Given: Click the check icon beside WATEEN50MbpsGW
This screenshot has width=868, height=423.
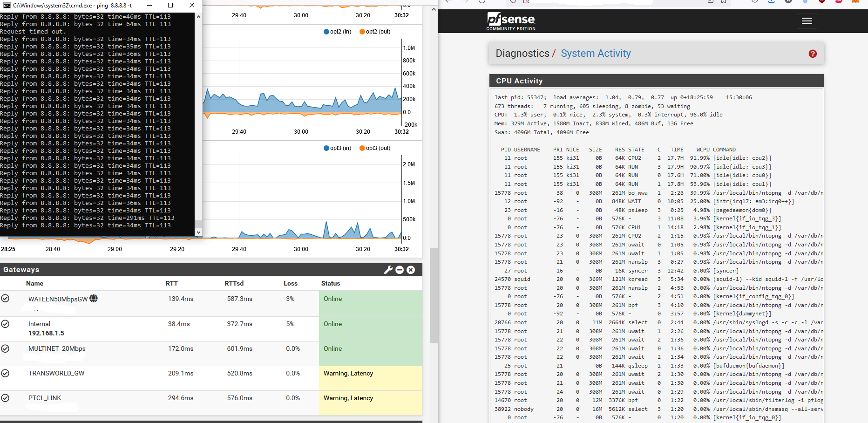Looking at the screenshot, I should 5,298.
